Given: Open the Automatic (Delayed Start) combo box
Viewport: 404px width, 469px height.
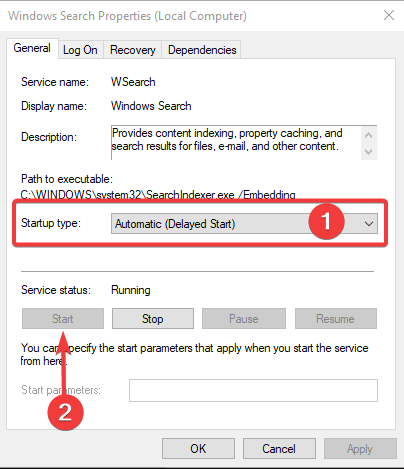Looking at the screenshot, I should tap(244, 224).
